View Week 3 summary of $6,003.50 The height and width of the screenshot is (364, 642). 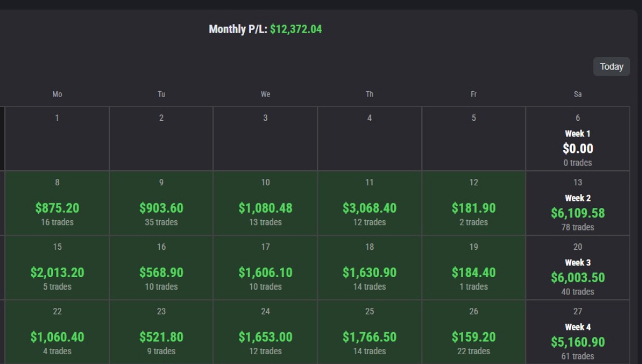[x=578, y=267]
